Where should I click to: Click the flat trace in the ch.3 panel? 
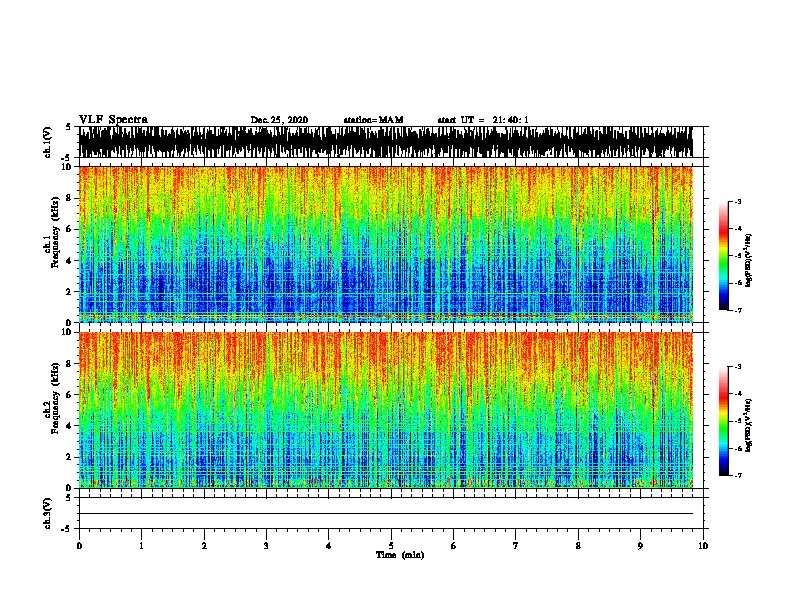click(x=386, y=514)
